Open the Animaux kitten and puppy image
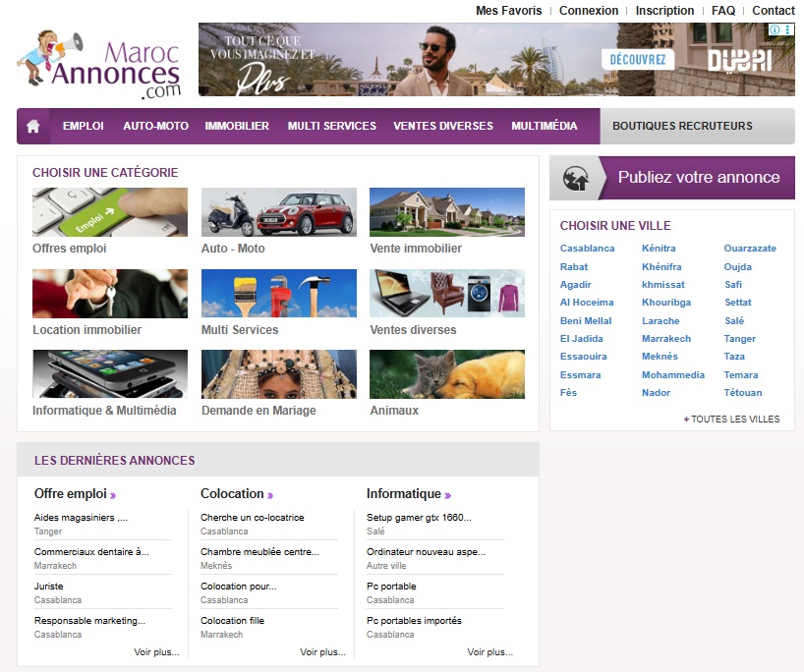Viewport: 804px width, 672px height. (447, 374)
